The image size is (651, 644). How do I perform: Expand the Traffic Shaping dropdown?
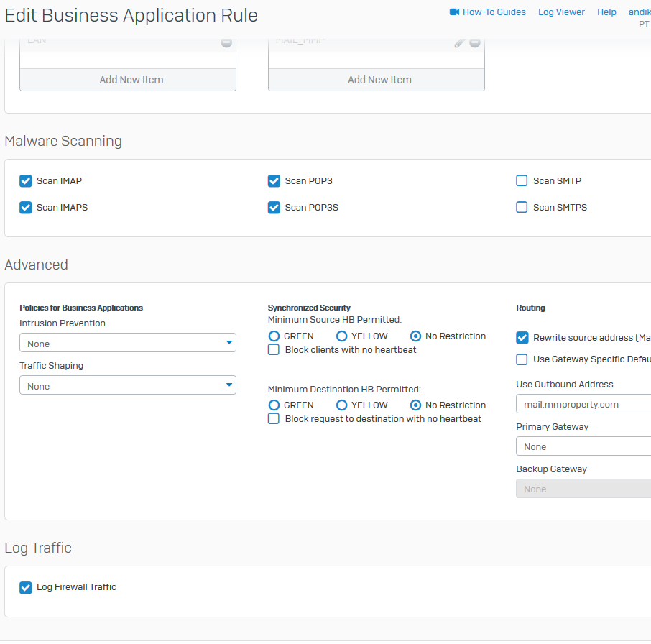(x=128, y=386)
